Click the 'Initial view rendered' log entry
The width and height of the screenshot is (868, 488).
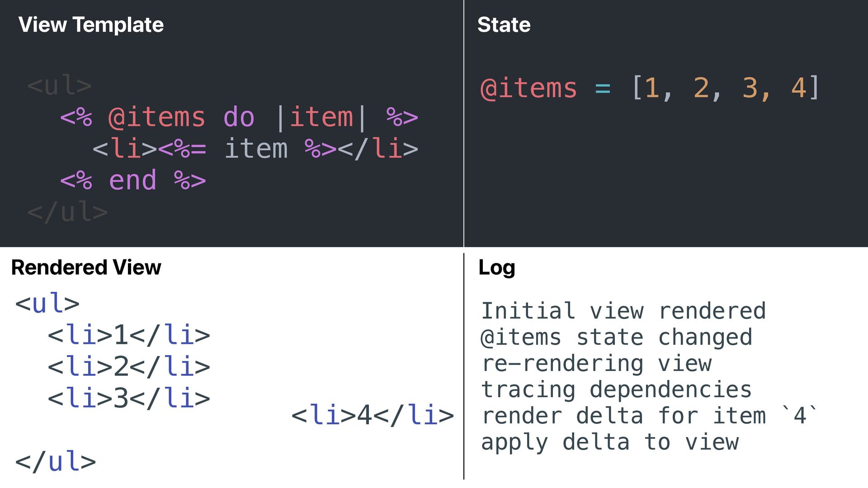[x=623, y=311]
